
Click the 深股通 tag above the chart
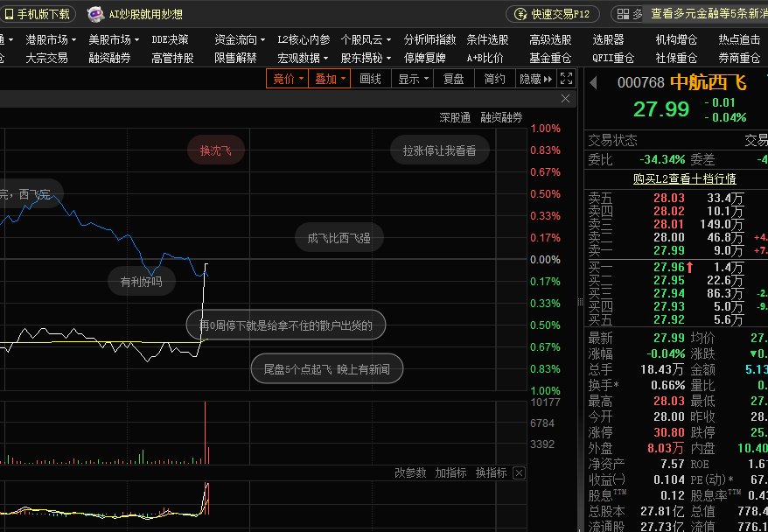(x=455, y=117)
